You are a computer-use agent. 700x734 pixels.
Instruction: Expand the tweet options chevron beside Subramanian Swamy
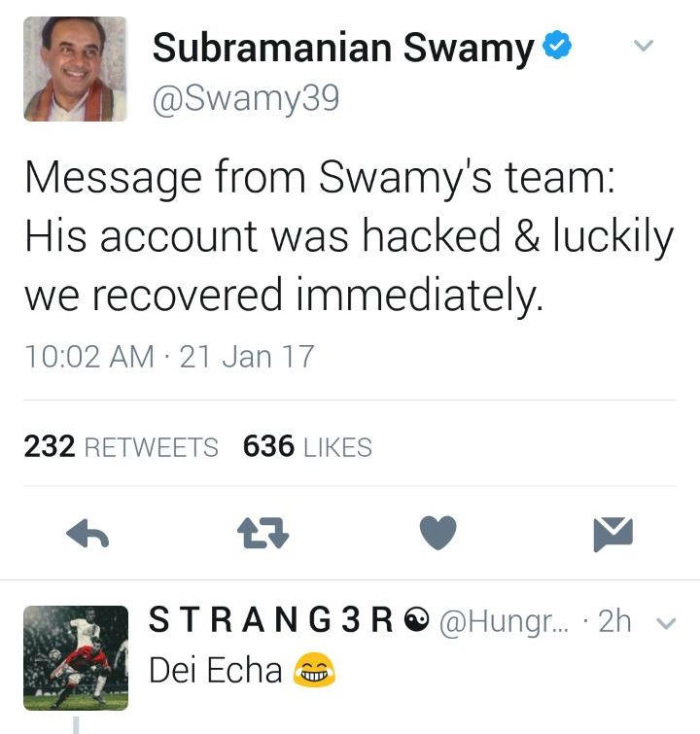tap(644, 46)
